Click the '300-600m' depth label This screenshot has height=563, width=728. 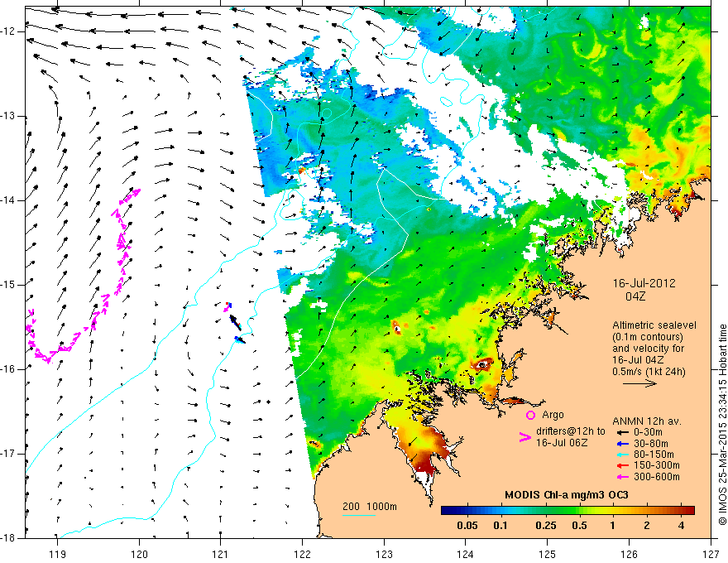point(657,477)
